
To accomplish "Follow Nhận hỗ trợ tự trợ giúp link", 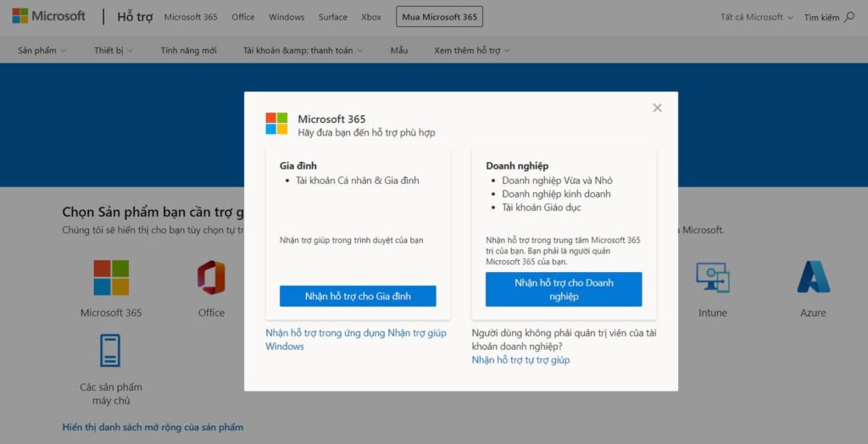I will pyautogui.click(x=520, y=360).
